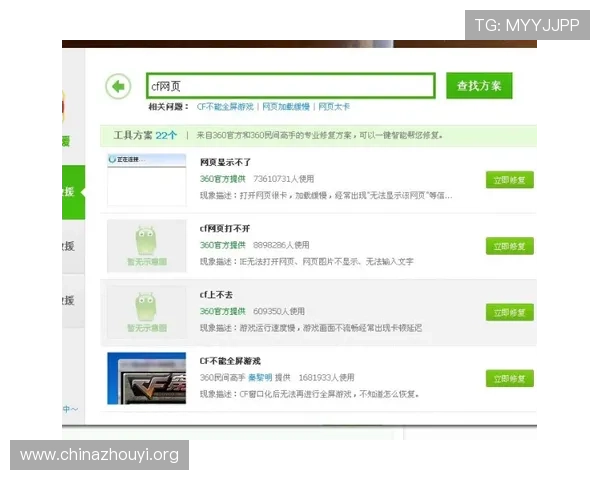Image resolution: width=600 pixels, height=480 pixels.
Task: Click 工具方案 22个 heading
Action: [x=145, y=135]
